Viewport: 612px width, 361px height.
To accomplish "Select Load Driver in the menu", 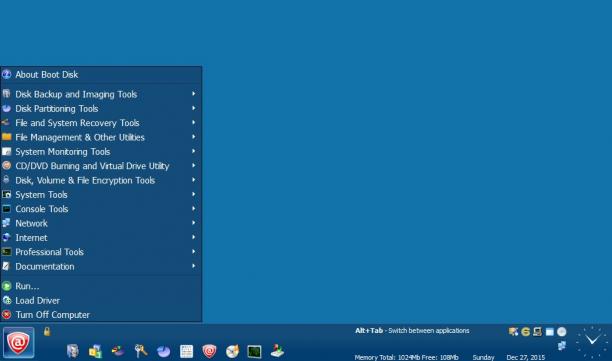I will click(101, 301).
